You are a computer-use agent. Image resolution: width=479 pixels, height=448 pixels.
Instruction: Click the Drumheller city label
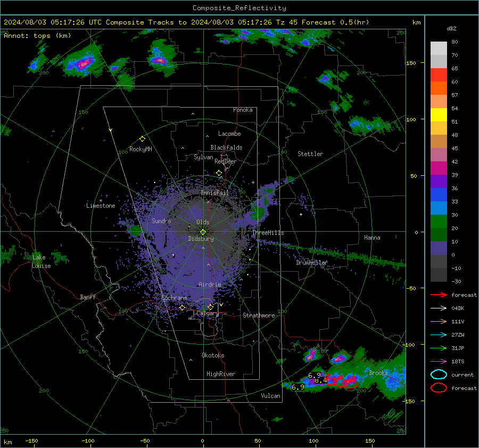312,263
